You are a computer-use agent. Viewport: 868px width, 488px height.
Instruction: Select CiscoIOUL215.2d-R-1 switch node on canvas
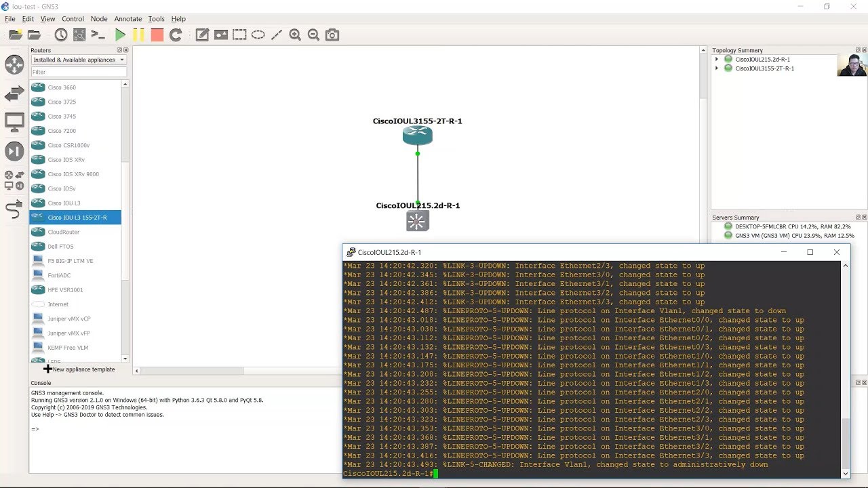417,221
